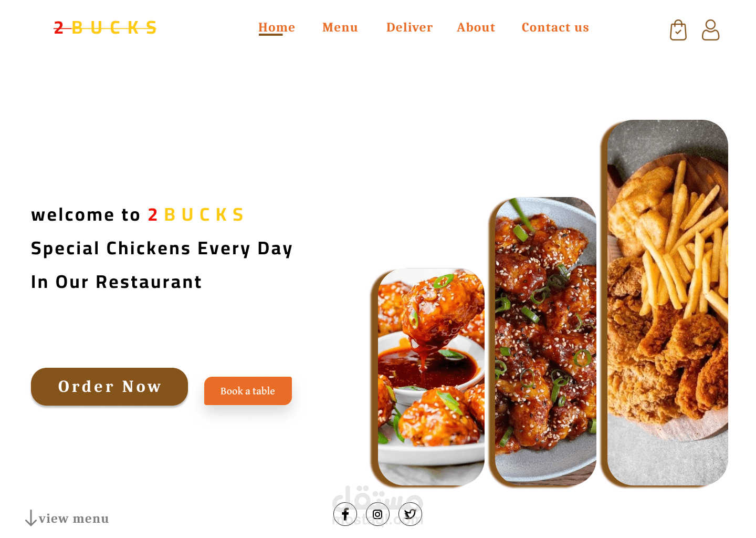Image resolution: width=756 pixels, height=538 pixels.
Task: Go to the Menu navigation item
Action: (x=340, y=27)
